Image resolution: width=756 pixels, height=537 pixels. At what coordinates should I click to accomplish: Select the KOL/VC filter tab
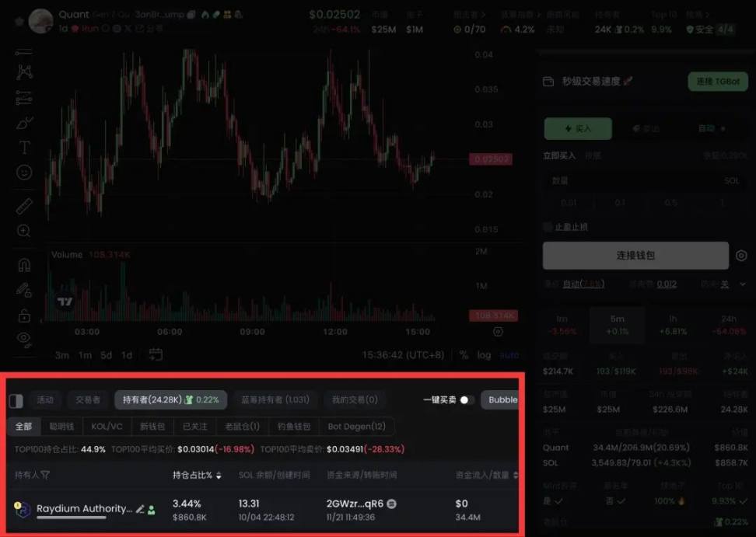coord(107,426)
